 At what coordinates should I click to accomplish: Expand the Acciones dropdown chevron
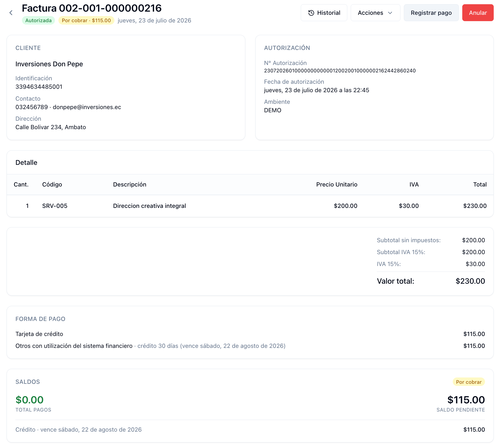tap(390, 13)
